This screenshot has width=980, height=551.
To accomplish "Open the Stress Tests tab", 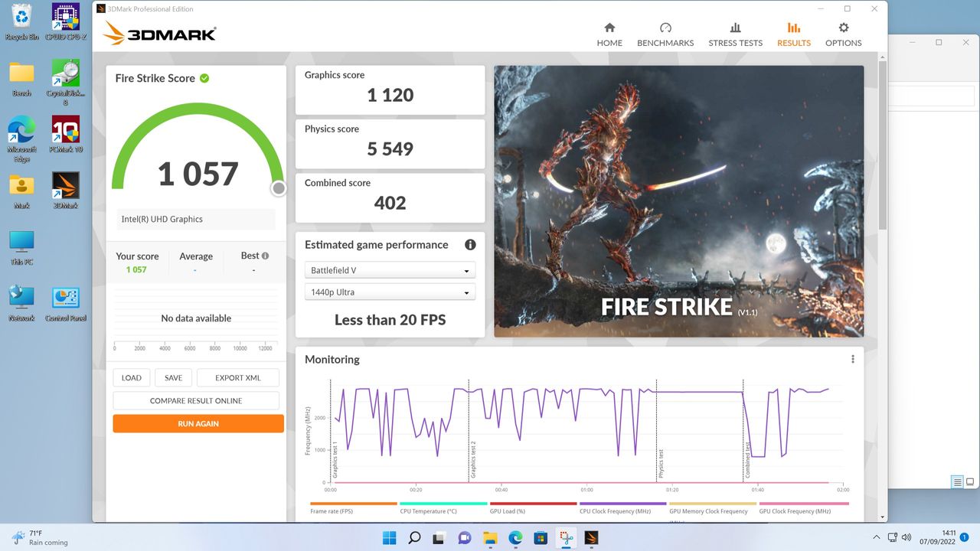I will [x=735, y=34].
